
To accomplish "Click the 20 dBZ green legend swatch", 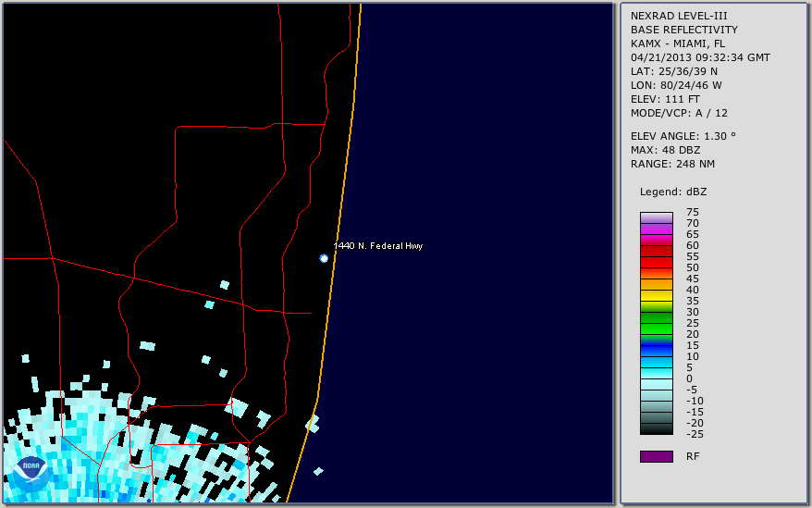I will click(x=657, y=328).
